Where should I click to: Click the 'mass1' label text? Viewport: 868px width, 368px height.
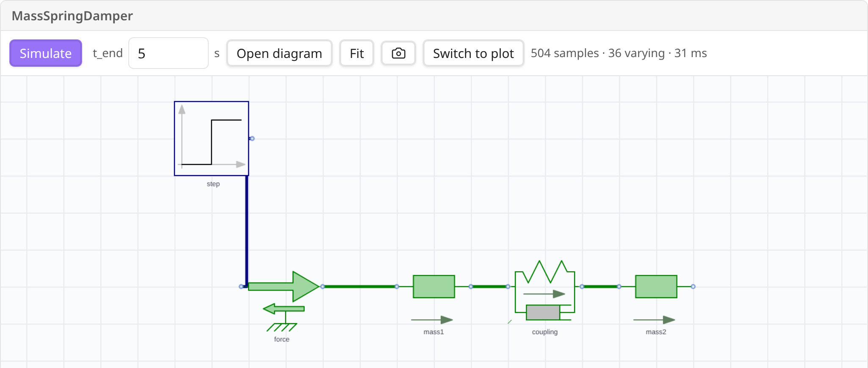[434, 332]
